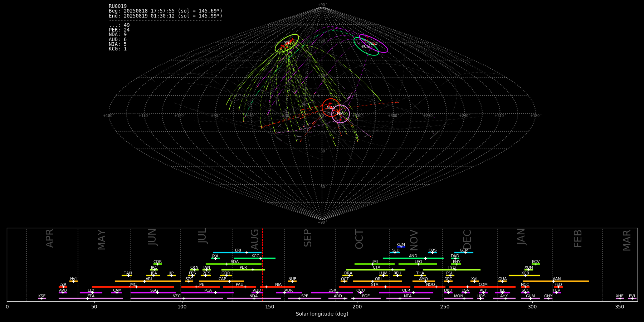The image size is (644, 322).
Task: Click the PER activity bar in the timeline
Action: pos(243,270)
